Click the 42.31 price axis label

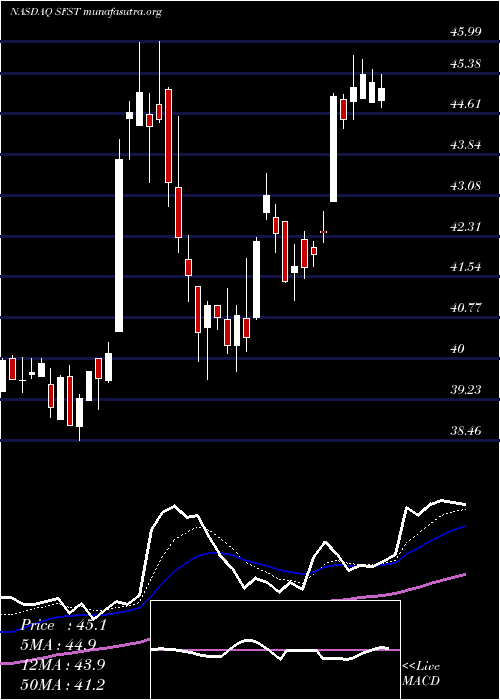tap(466, 227)
